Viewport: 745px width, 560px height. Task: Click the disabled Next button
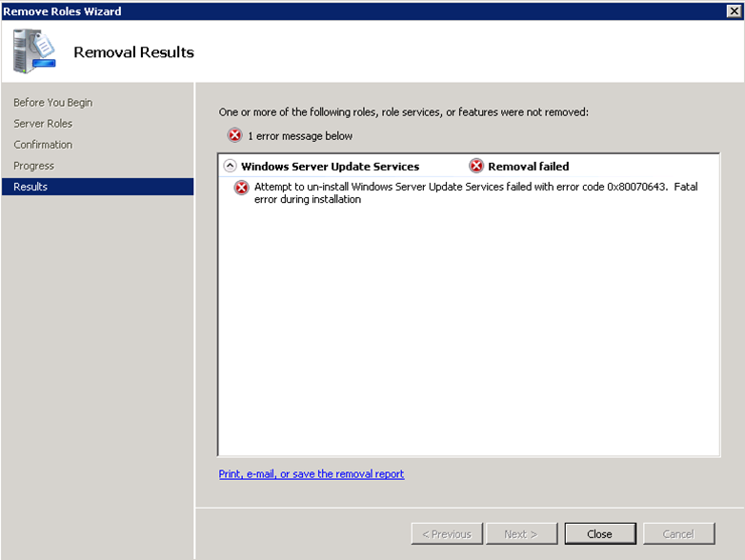520,533
